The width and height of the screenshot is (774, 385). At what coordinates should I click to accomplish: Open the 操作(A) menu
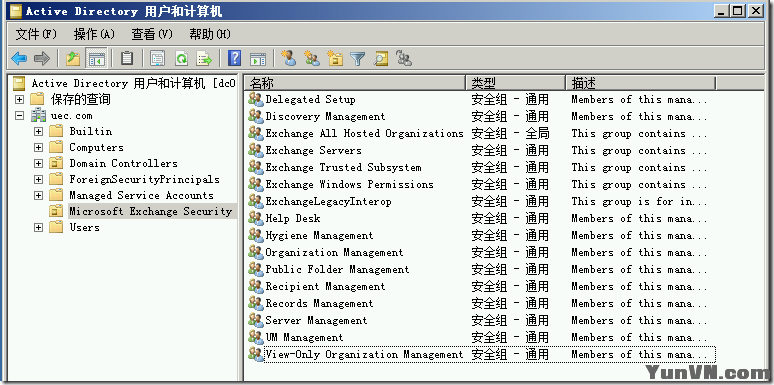94,34
